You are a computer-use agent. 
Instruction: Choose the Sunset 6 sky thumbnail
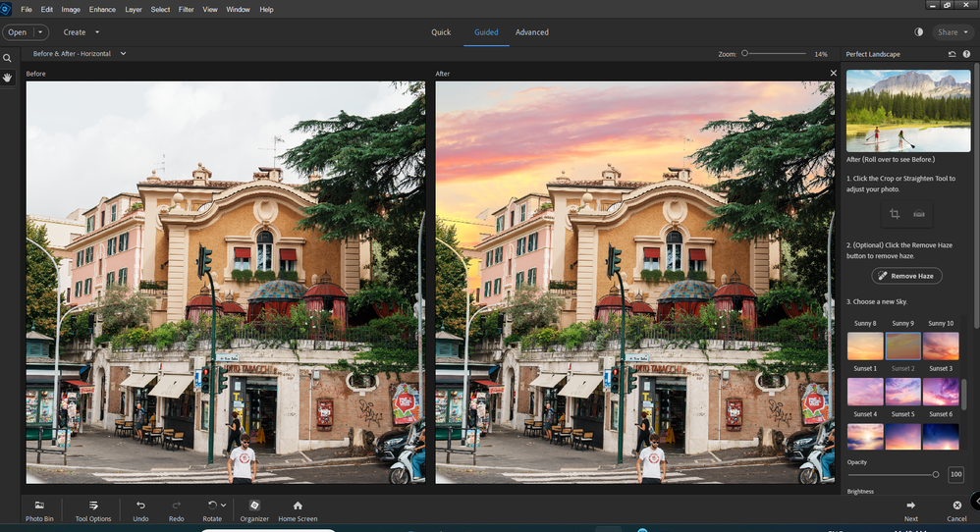[x=941, y=392]
